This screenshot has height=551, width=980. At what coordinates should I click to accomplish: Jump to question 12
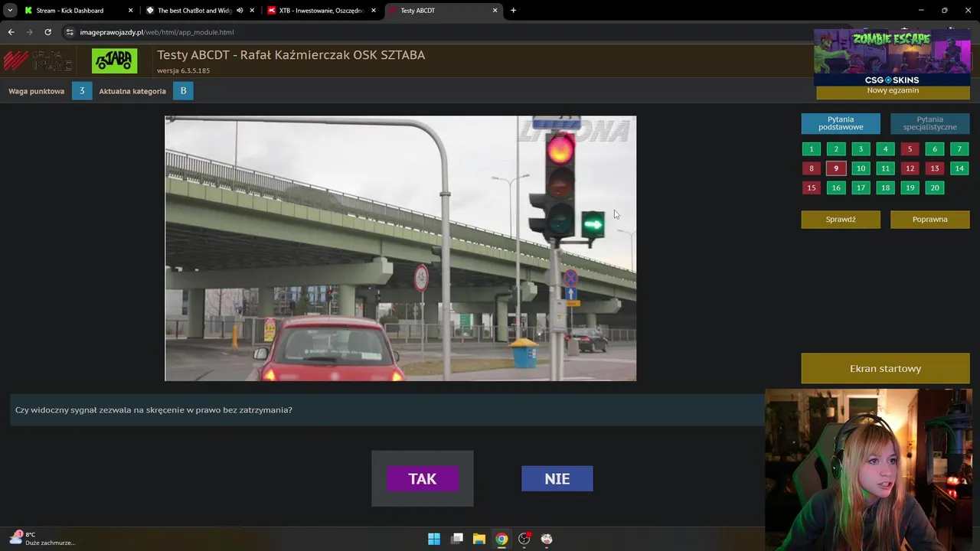[x=910, y=168]
